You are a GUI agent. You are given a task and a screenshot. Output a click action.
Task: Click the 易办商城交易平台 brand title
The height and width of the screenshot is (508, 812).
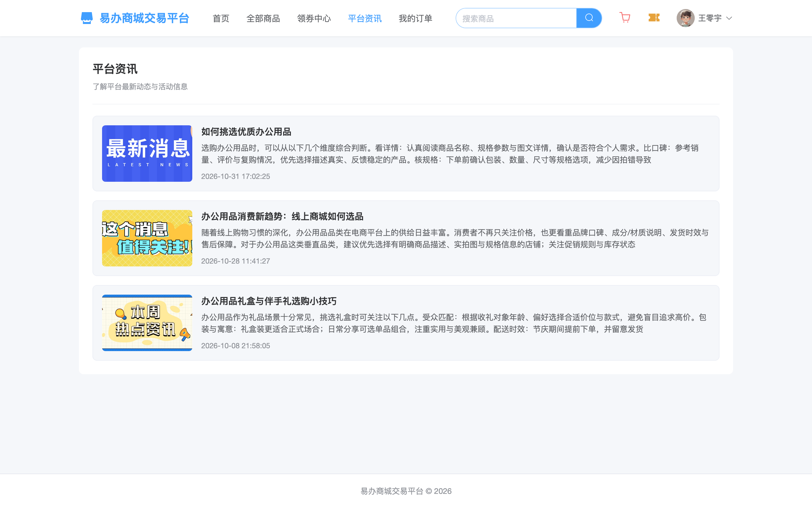(145, 18)
